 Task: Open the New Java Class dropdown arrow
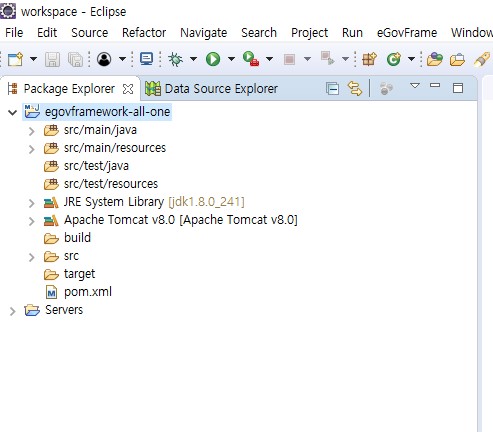tap(412, 59)
